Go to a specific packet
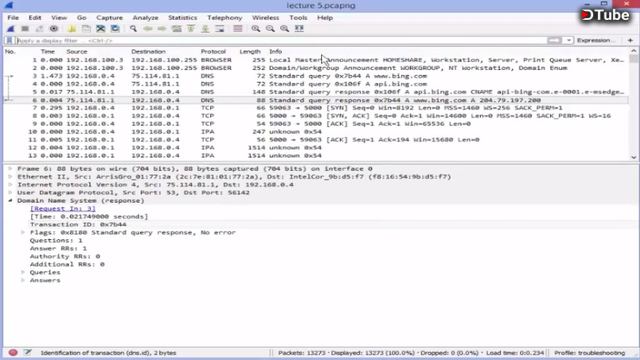640x360 pixels. tap(176, 29)
